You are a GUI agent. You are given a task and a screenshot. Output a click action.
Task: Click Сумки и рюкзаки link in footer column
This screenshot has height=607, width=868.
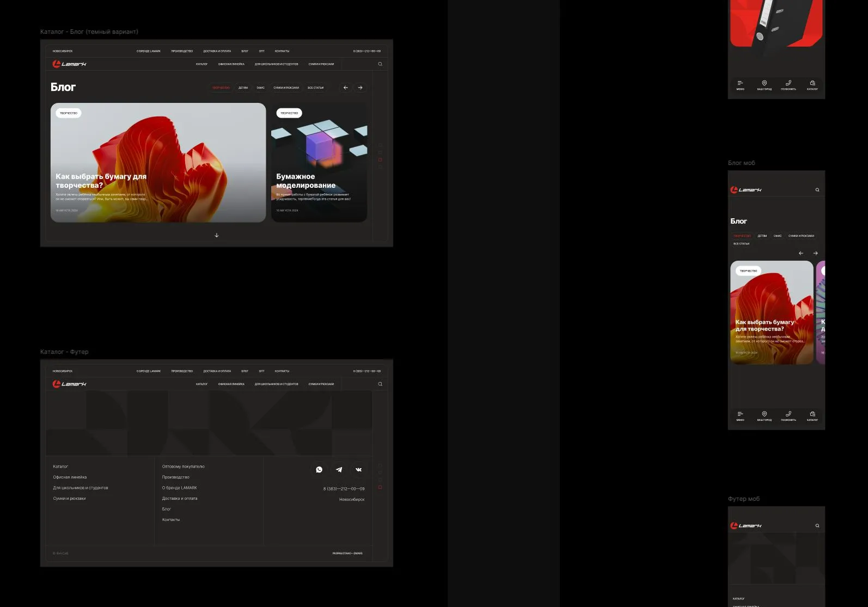pyautogui.click(x=69, y=499)
